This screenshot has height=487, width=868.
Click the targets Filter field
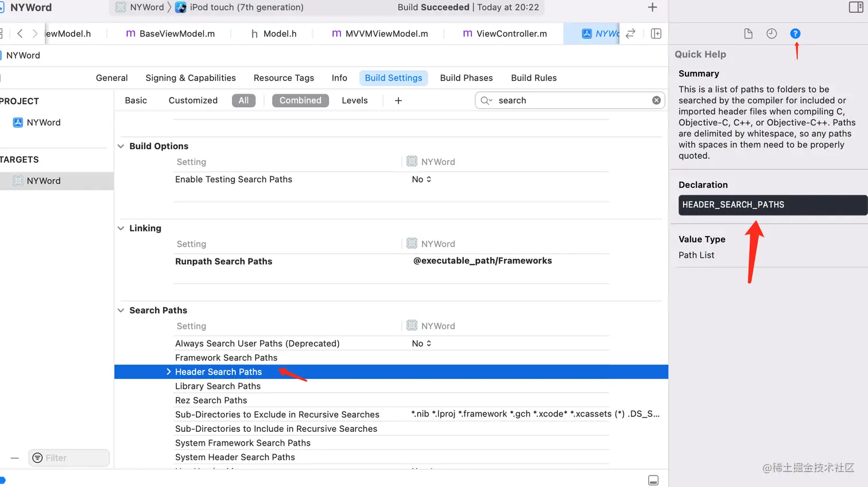69,458
